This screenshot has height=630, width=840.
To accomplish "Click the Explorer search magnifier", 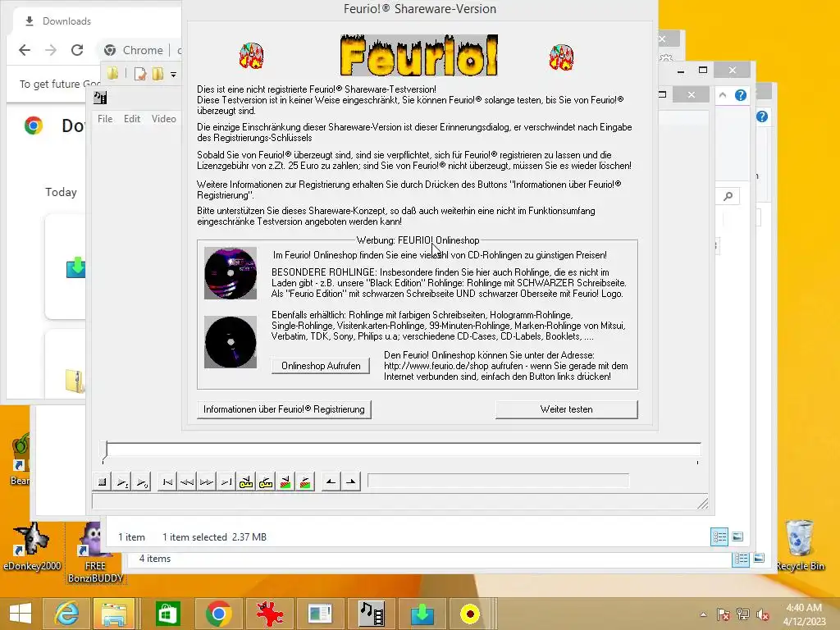I will point(728,197).
